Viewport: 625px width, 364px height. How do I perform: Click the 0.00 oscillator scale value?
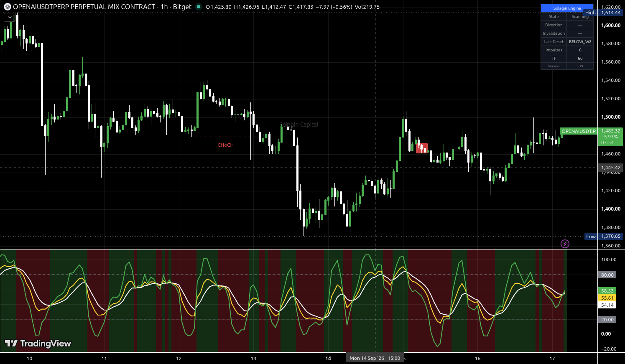click(x=606, y=334)
